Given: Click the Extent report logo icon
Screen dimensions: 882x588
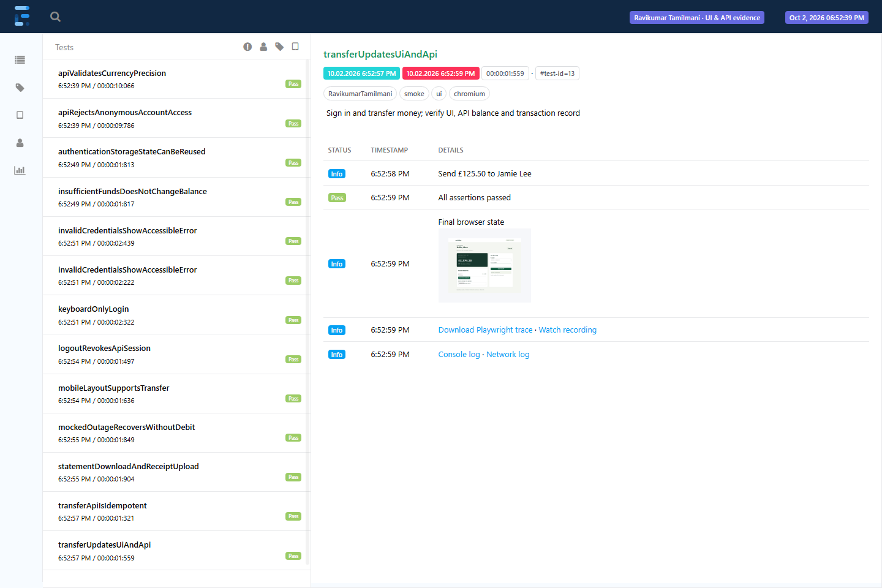Looking at the screenshot, I should coord(22,16).
